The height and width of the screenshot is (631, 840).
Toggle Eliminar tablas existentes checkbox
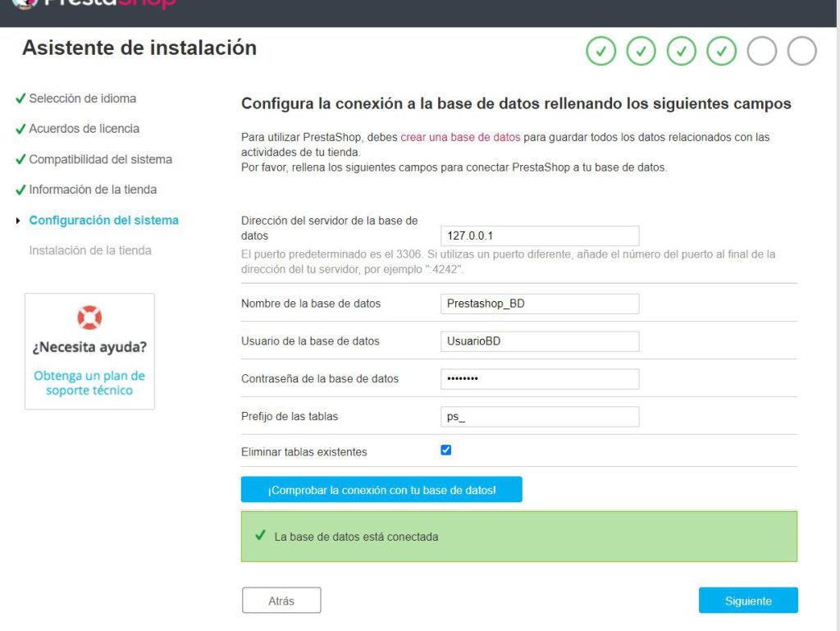(x=445, y=450)
